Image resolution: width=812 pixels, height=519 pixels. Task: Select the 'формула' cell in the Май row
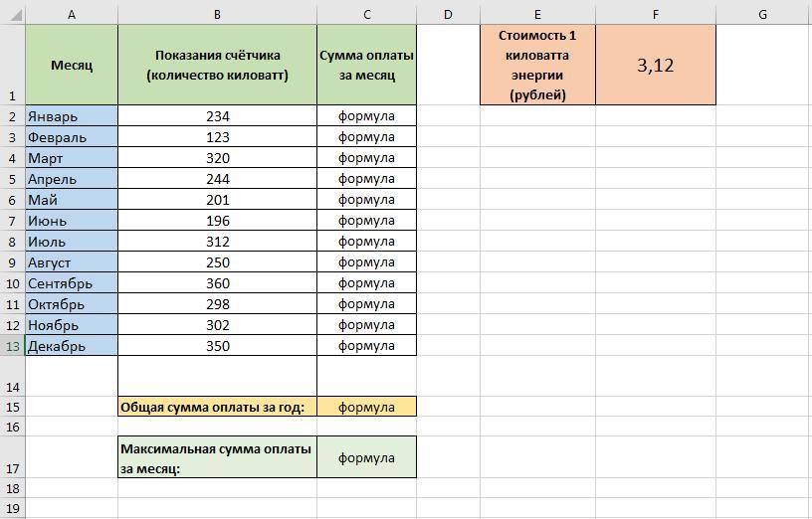[366, 200]
